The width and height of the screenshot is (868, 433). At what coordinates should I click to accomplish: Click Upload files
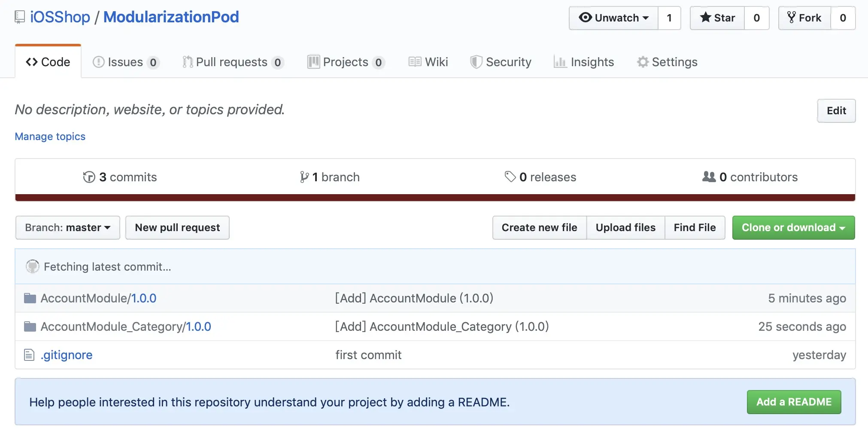tap(625, 228)
